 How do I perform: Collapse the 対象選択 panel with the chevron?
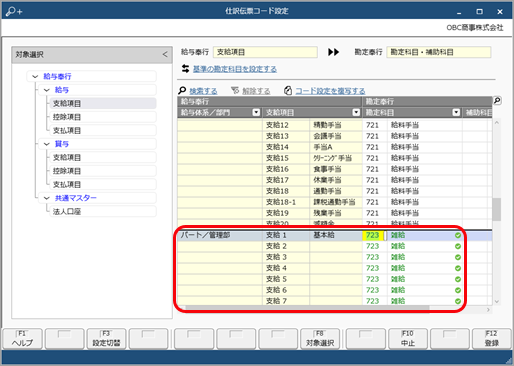point(165,54)
